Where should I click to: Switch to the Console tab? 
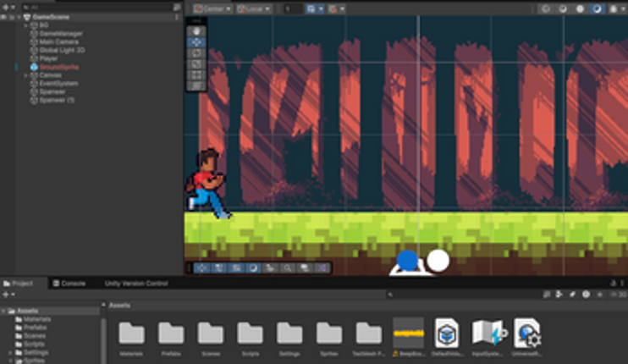point(69,284)
